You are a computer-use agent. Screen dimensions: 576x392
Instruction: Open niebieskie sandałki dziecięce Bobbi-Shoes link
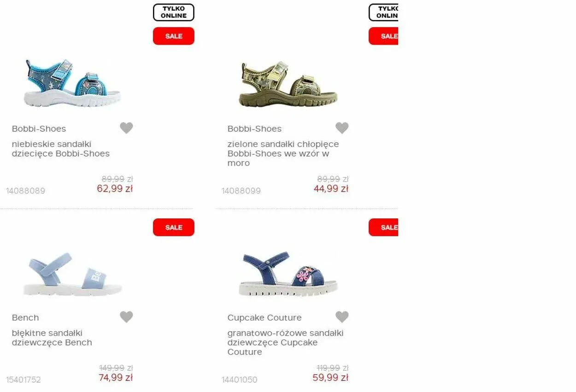[x=61, y=149]
